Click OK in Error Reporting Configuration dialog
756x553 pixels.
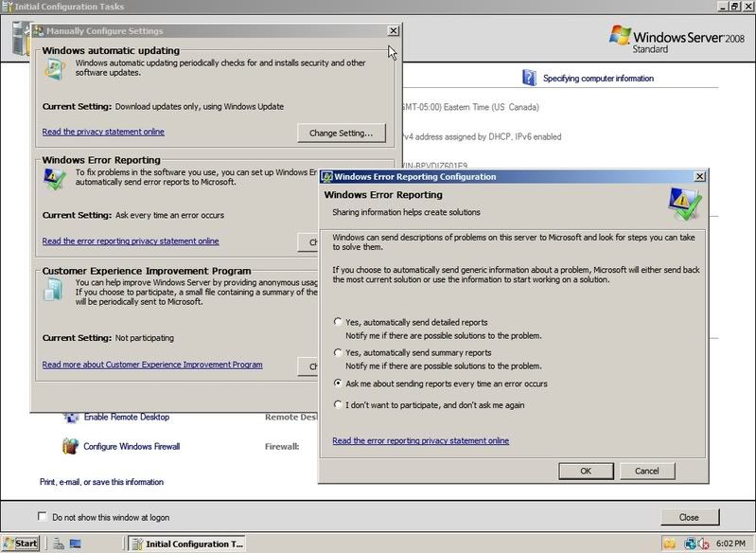[x=586, y=471]
